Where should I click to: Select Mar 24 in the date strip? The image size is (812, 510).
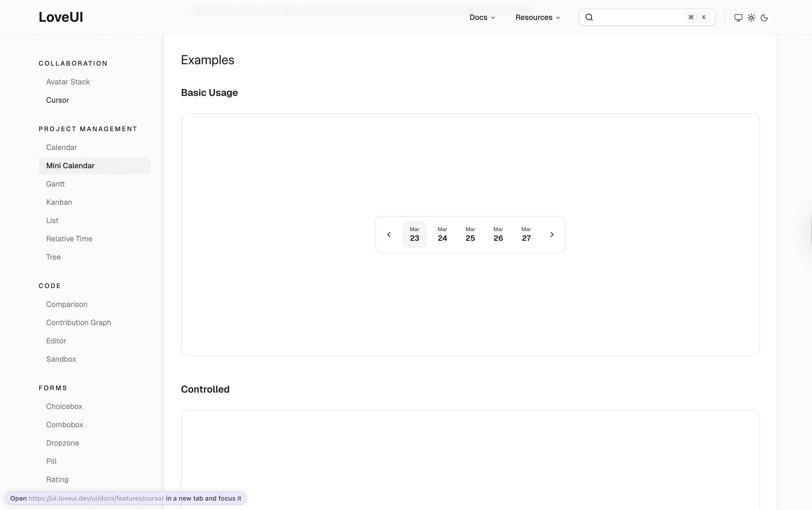[442, 234]
